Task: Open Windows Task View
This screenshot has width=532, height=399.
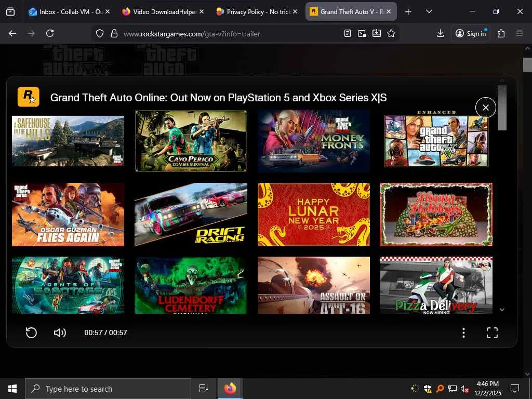Action: click(x=204, y=389)
